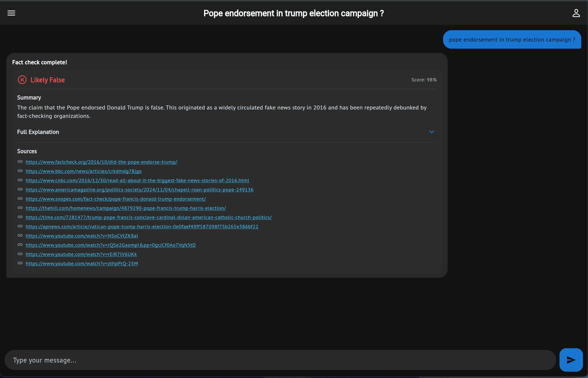The image size is (588, 378).
Task: Open the Snopes fact-check link
Action: pyautogui.click(x=116, y=199)
